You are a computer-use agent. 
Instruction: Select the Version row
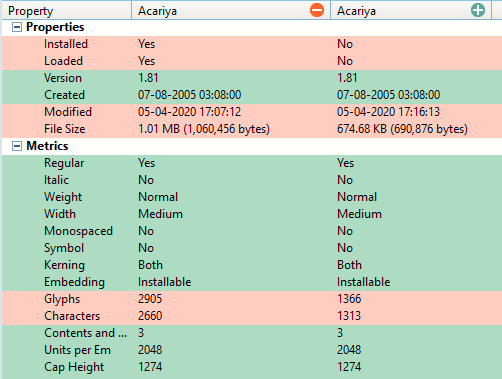tap(252, 78)
